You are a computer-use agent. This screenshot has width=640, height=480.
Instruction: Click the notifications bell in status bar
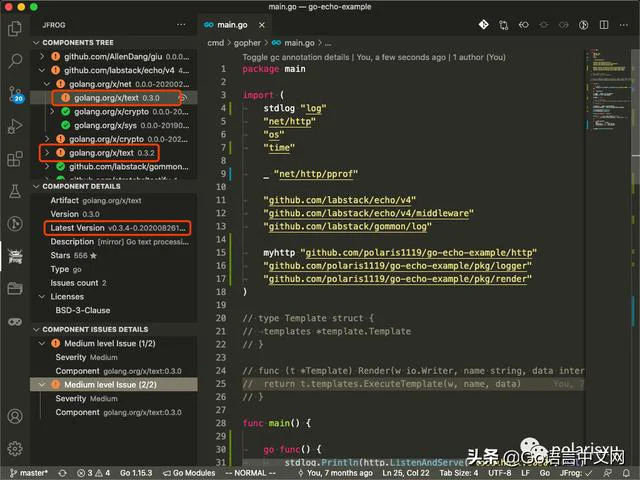(x=626, y=473)
